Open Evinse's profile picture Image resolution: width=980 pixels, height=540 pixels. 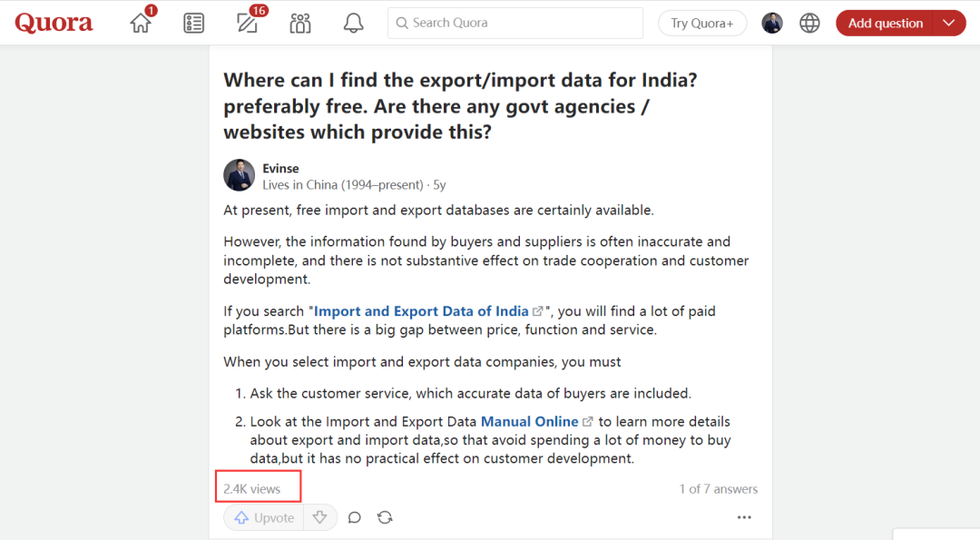[x=240, y=175]
